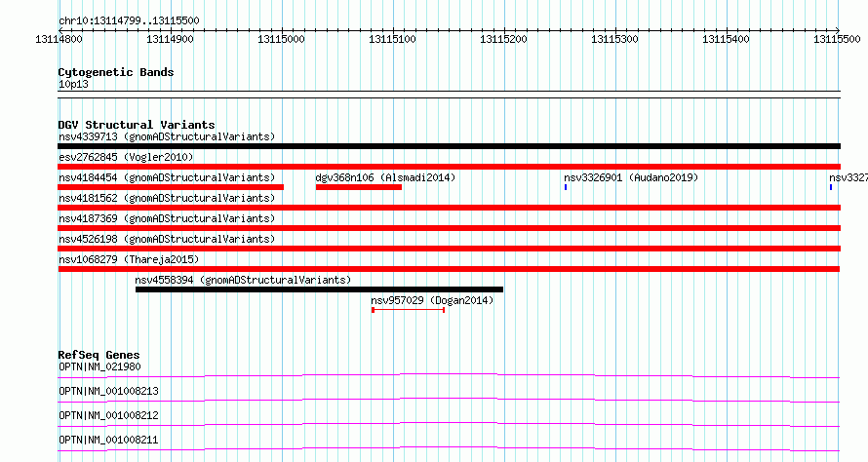This screenshot has width=868, height=462.
Task: Click the nsv957029 thin red bracket line
Action: click(x=409, y=310)
